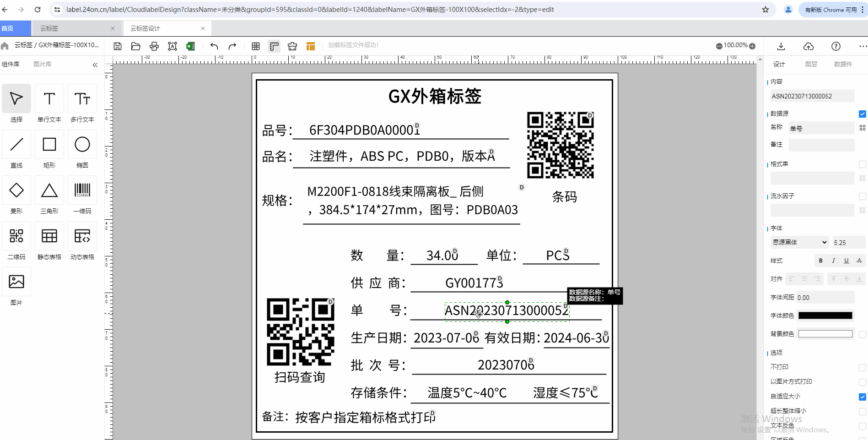Toggle the 数据源 checkbox
Screen dimensions: 868x440
click(x=863, y=114)
